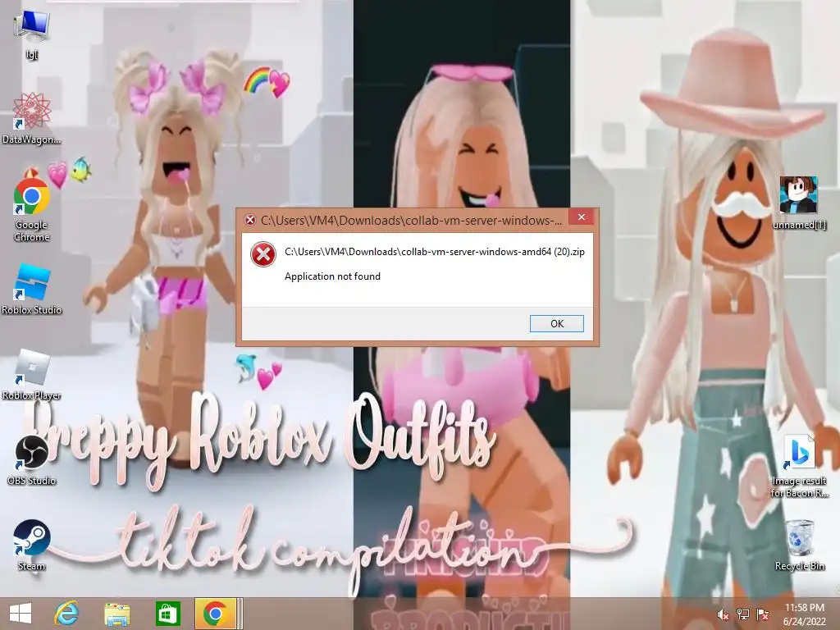Image resolution: width=840 pixels, height=630 pixels.
Task: Launch Internet Explorer from the taskbar
Action: pyautogui.click(x=67, y=614)
